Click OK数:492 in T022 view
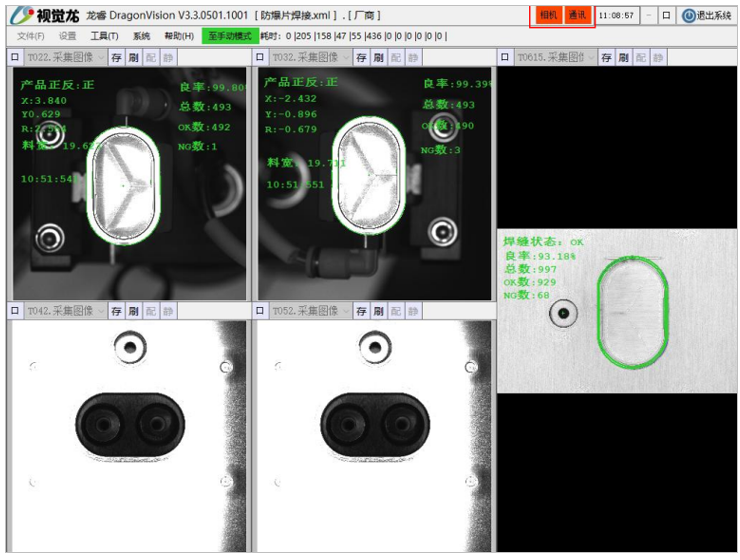Viewport: 740px width, 560px height. [204, 127]
